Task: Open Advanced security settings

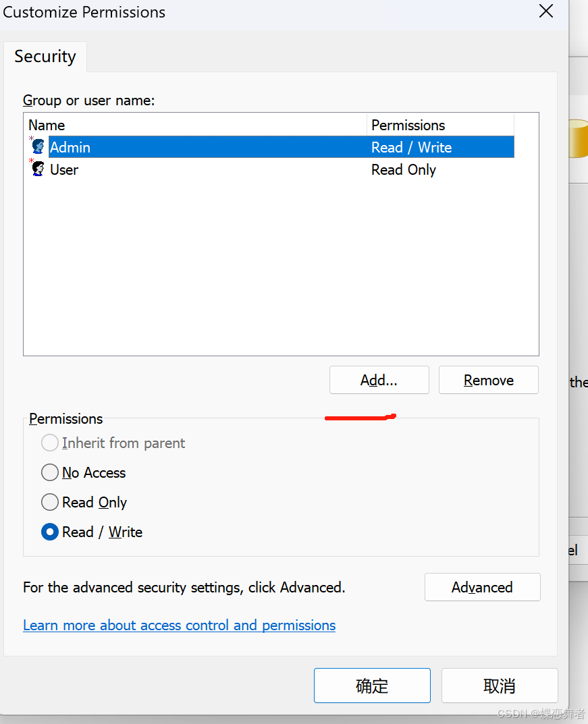Action: pyautogui.click(x=482, y=587)
